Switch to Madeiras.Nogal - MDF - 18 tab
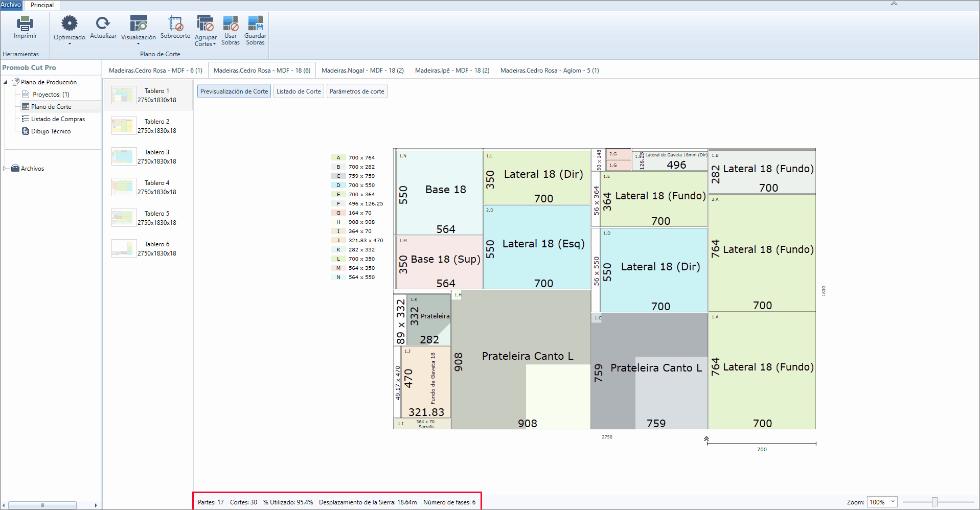Screen dimensions: 980x510 pos(362,71)
